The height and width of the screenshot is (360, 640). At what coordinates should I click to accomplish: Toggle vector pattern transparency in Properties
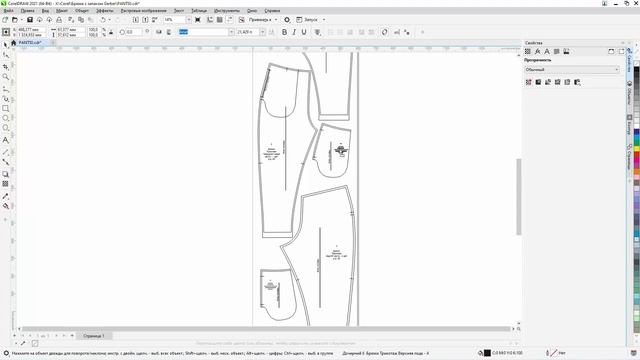[558, 82]
